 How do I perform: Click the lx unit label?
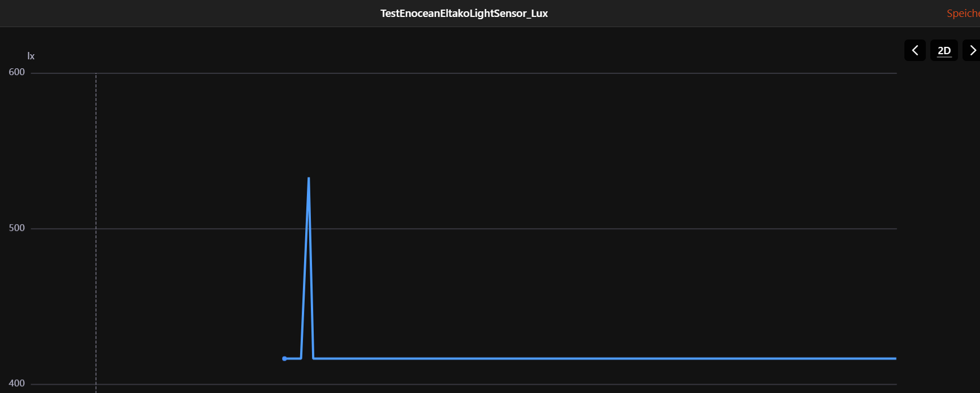(31, 56)
